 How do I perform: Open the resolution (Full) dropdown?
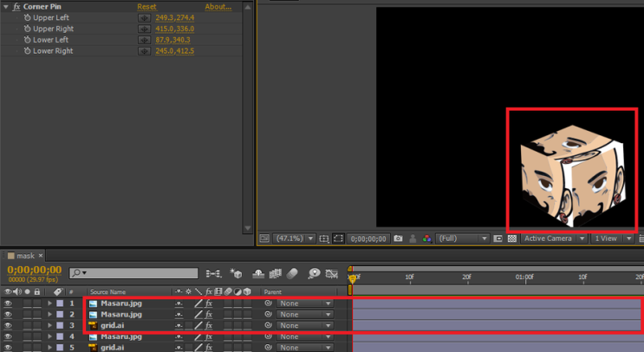click(x=463, y=238)
